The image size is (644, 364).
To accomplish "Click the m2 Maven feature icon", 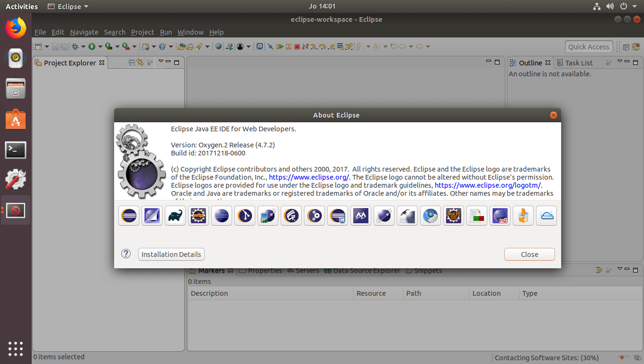I will pos(500,216).
